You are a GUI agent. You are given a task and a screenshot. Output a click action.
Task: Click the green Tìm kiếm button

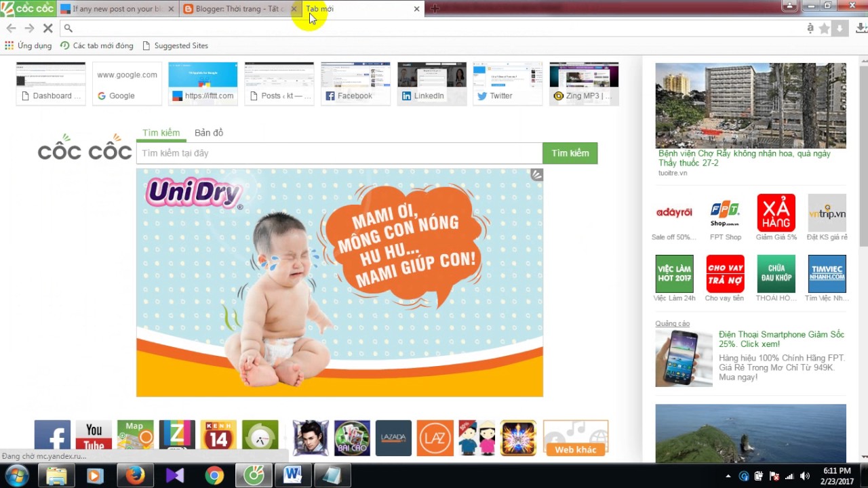(x=570, y=153)
